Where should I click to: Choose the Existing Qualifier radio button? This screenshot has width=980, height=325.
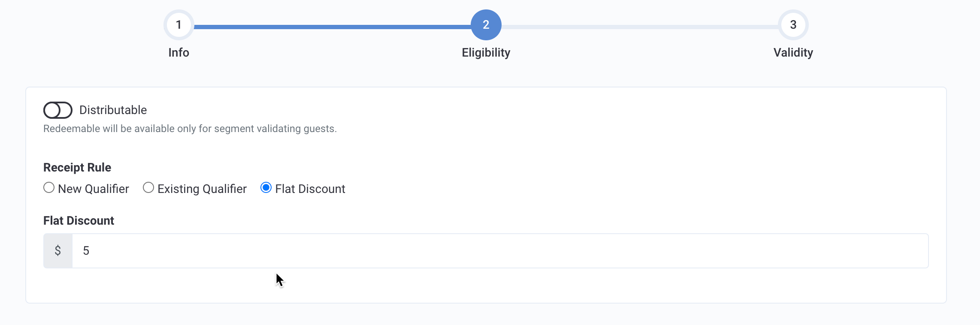click(x=148, y=188)
